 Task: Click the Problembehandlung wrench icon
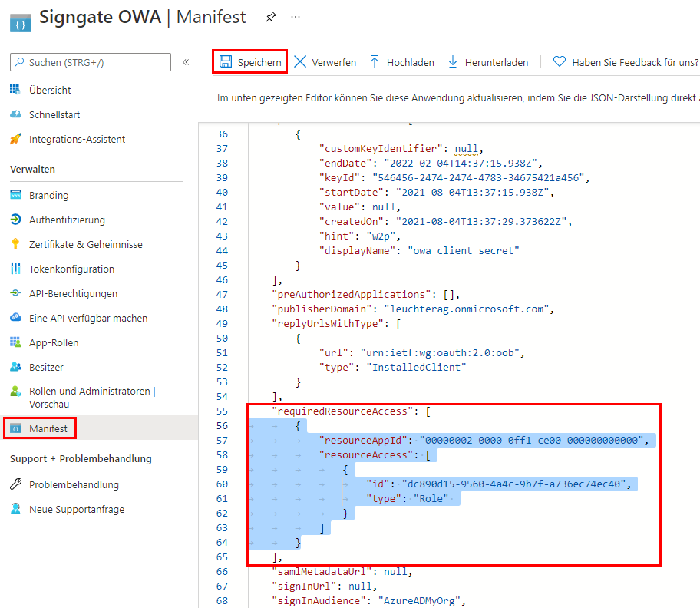[15, 484]
